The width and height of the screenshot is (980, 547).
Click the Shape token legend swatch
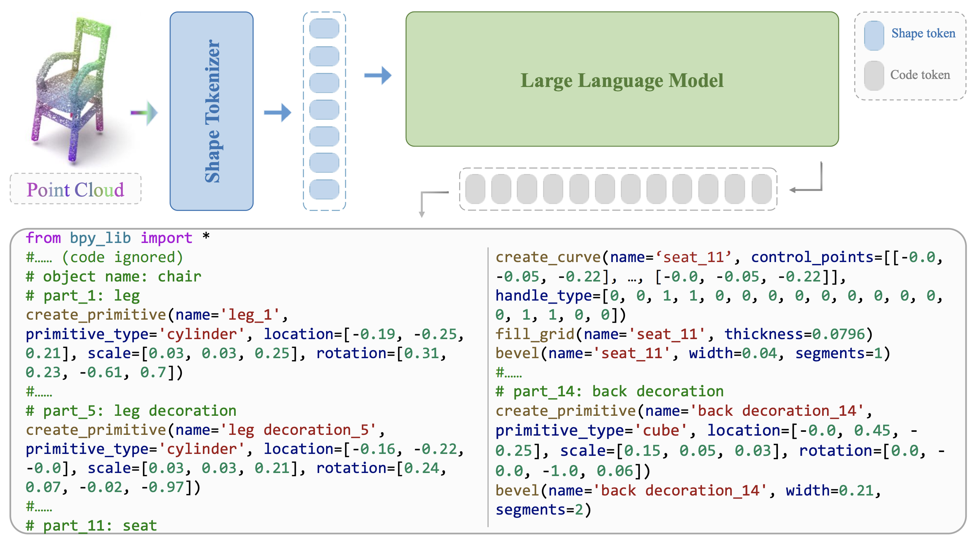click(874, 35)
